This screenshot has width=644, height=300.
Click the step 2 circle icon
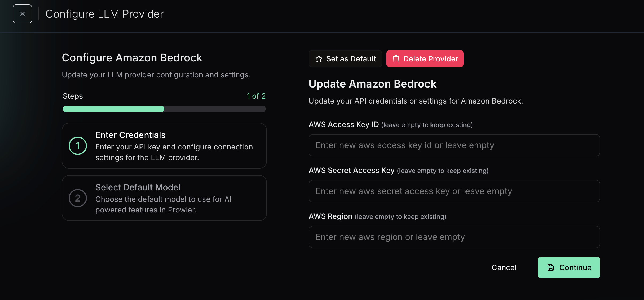[x=78, y=198]
